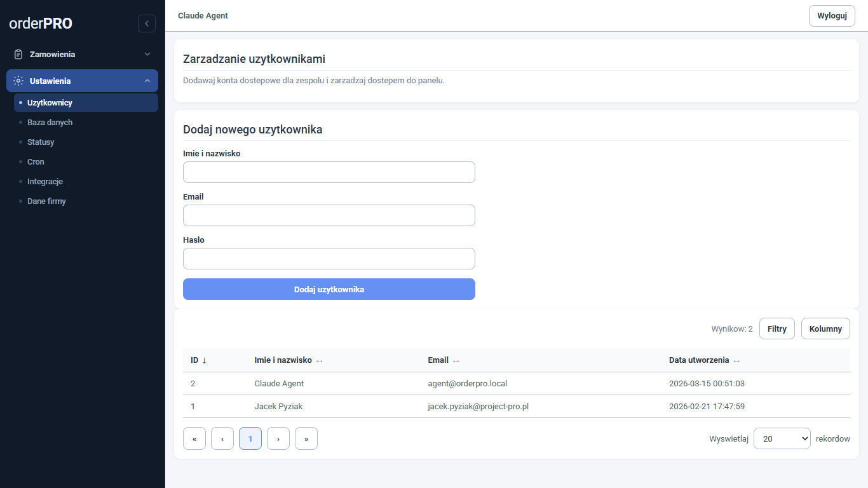
Task: Go to the last page of results
Action: coord(306,438)
